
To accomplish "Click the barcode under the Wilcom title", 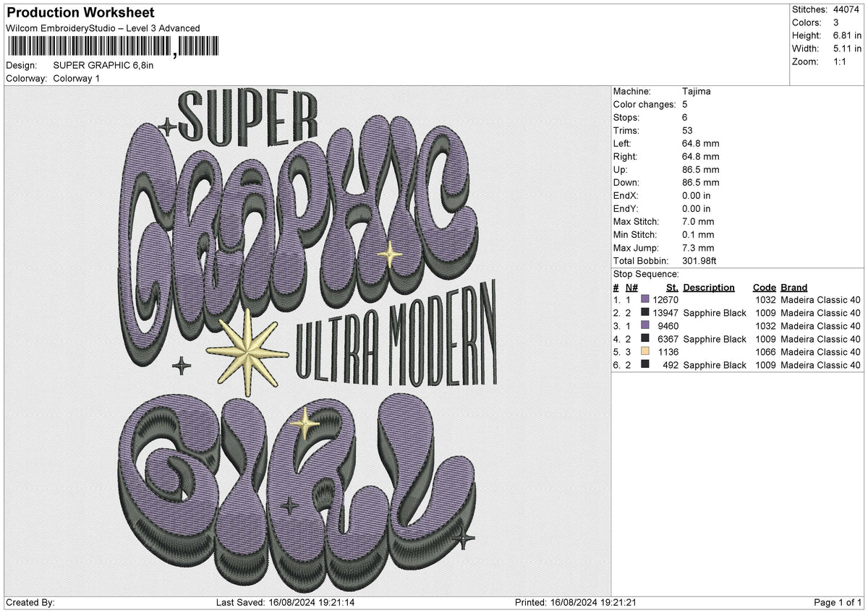I will 113,48.
